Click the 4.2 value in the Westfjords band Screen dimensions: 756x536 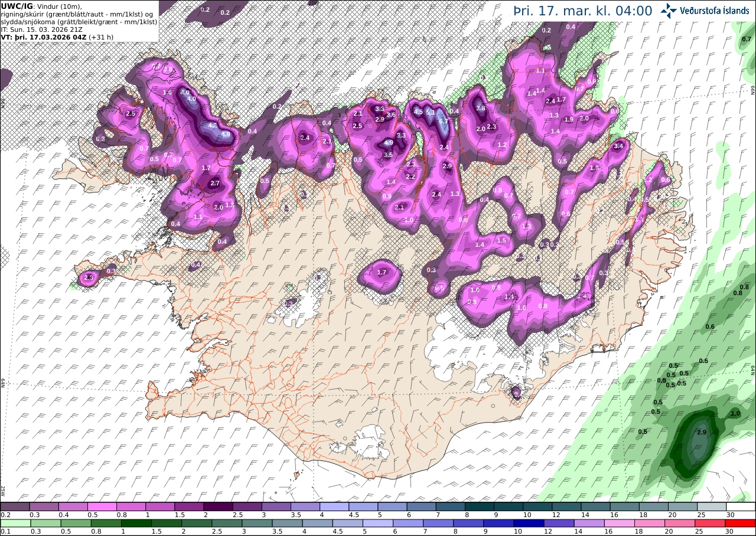(213, 125)
